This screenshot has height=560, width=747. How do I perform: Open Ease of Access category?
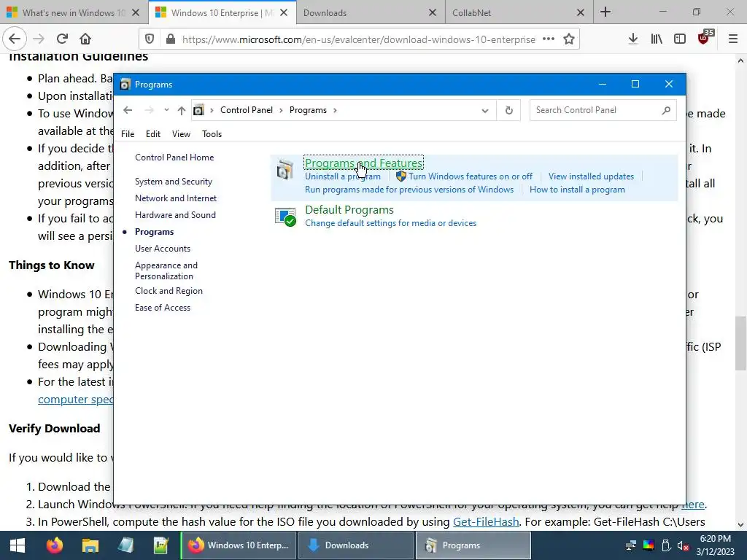tap(163, 308)
